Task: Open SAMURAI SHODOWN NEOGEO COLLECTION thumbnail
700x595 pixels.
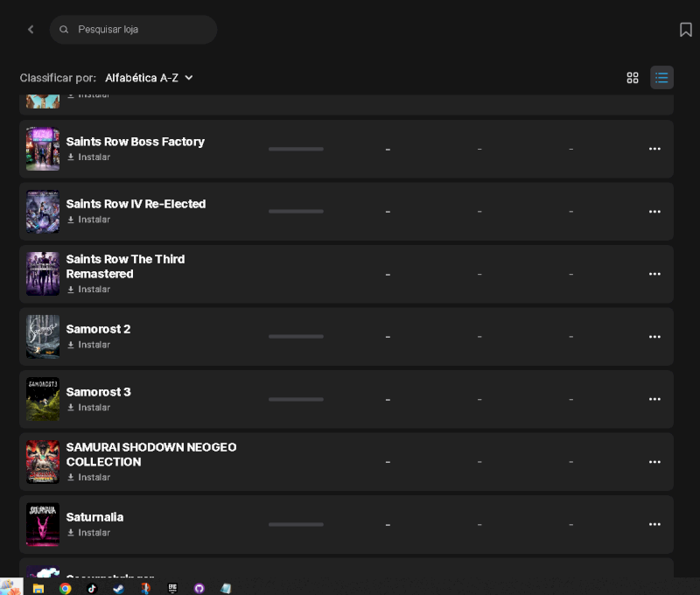Action: pyautogui.click(x=43, y=462)
